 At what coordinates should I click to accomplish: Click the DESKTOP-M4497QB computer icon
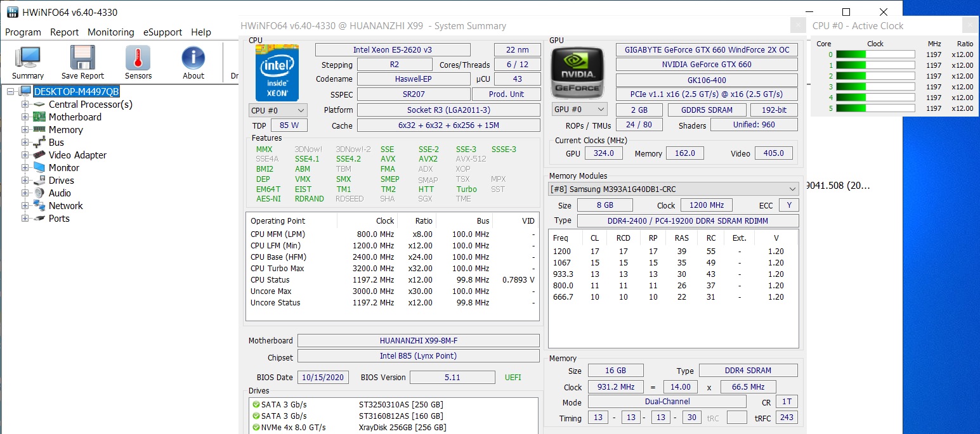coord(25,91)
